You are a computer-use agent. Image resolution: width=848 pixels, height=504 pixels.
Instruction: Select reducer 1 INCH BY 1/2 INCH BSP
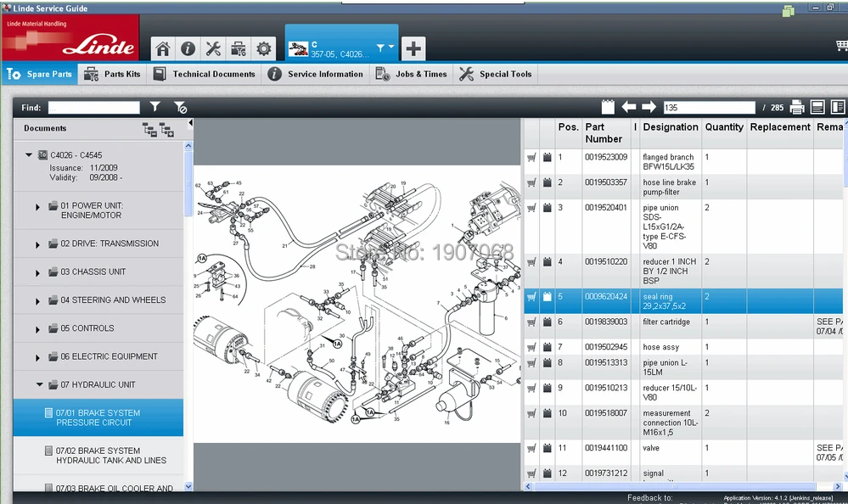(669, 272)
